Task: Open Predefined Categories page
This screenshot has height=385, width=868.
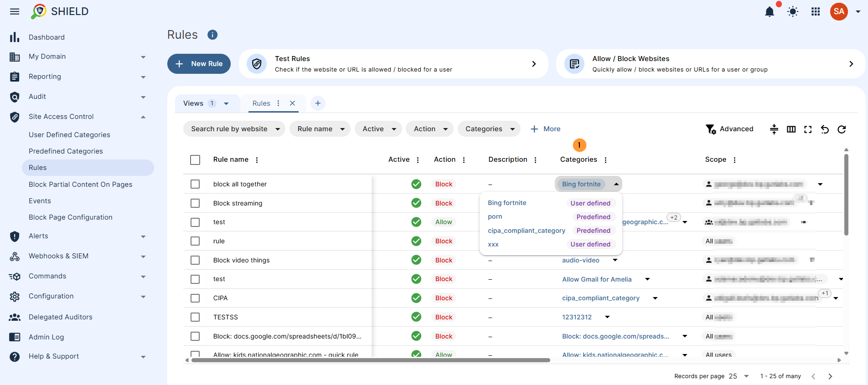Action: pyautogui.click(x=66, y=151)
